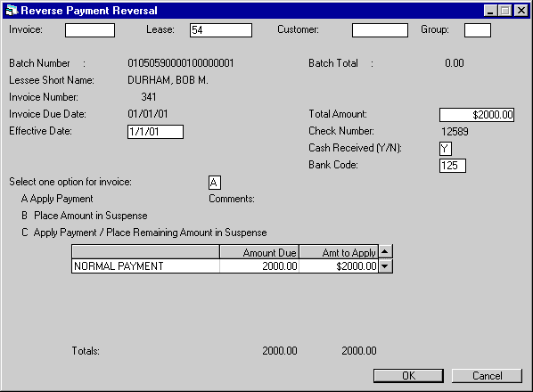Click the grid scroll up arrow
The width and height of the screenshot is (533, 392).
click(385, 252)
